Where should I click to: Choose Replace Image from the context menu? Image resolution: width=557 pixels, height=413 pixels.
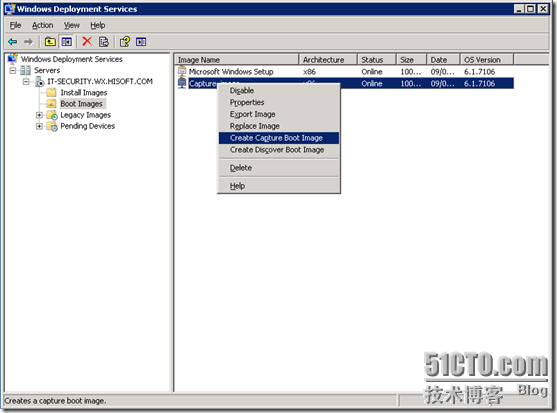point(279,126)
